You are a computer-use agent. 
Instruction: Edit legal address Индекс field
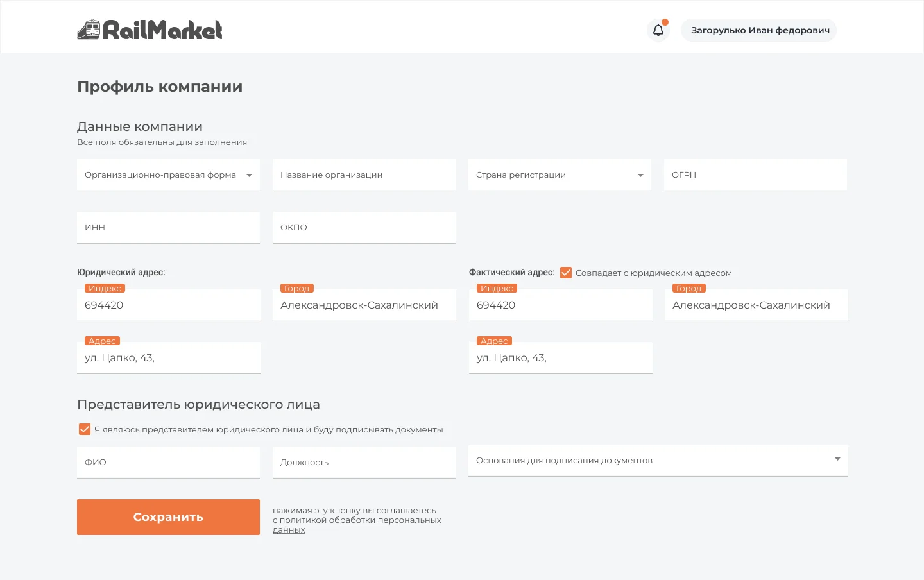(x=169, y=305)
